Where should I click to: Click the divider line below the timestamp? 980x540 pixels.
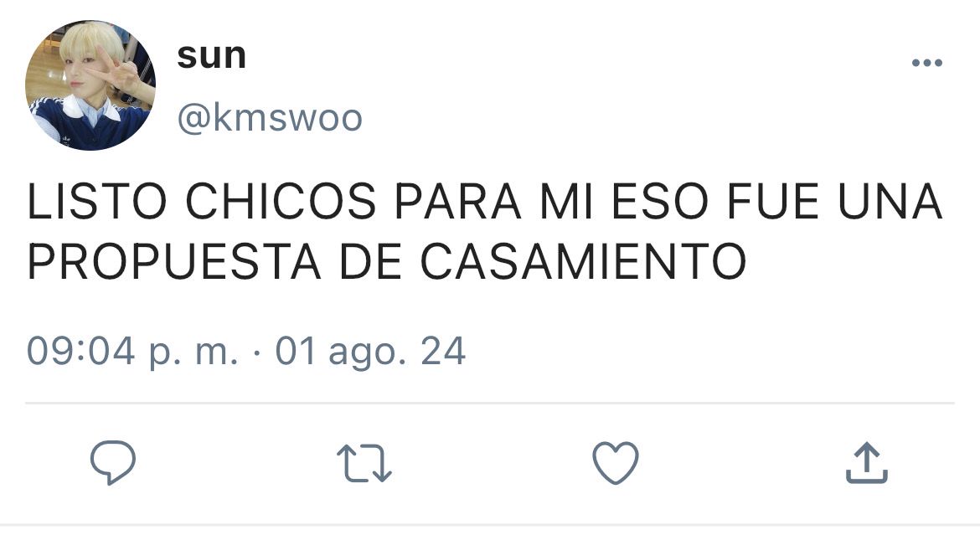click(x=490, y=404)
